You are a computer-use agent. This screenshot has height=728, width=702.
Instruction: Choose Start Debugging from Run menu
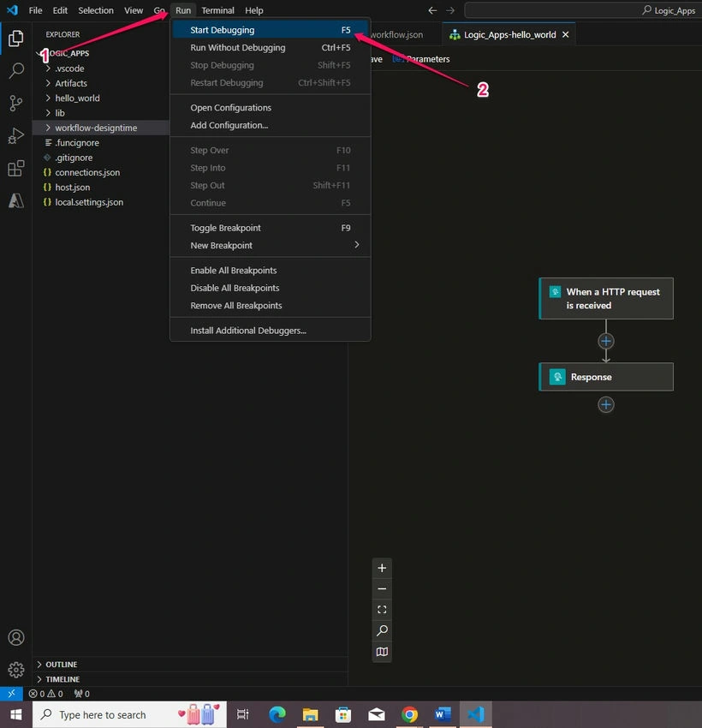(x=270, y=30)
